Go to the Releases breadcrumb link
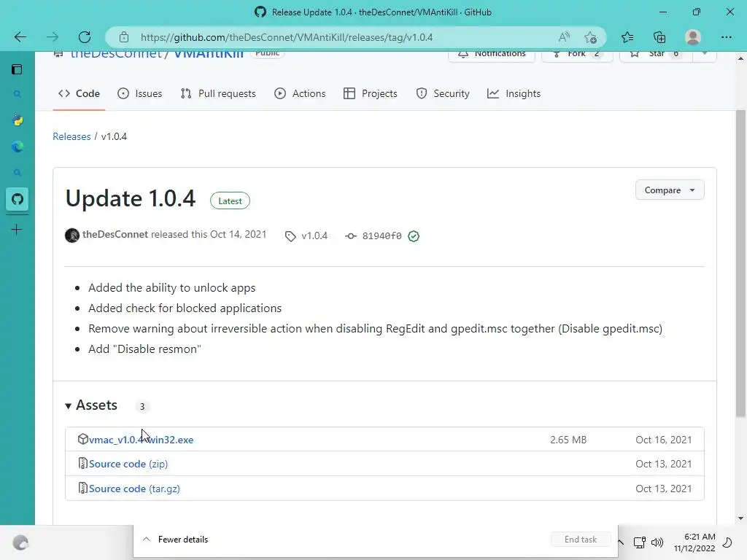This screenshot has height=560, width=747. click(x=71, y=136)
